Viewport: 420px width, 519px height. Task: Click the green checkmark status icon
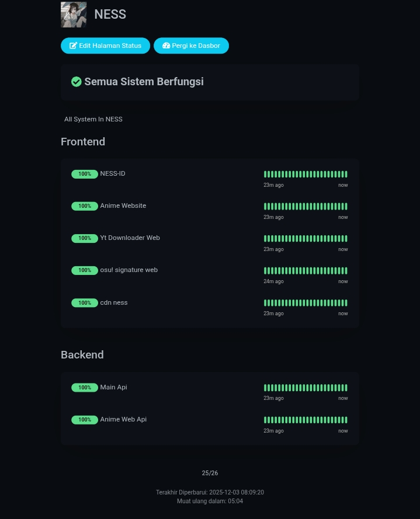(x=77, y=82)
